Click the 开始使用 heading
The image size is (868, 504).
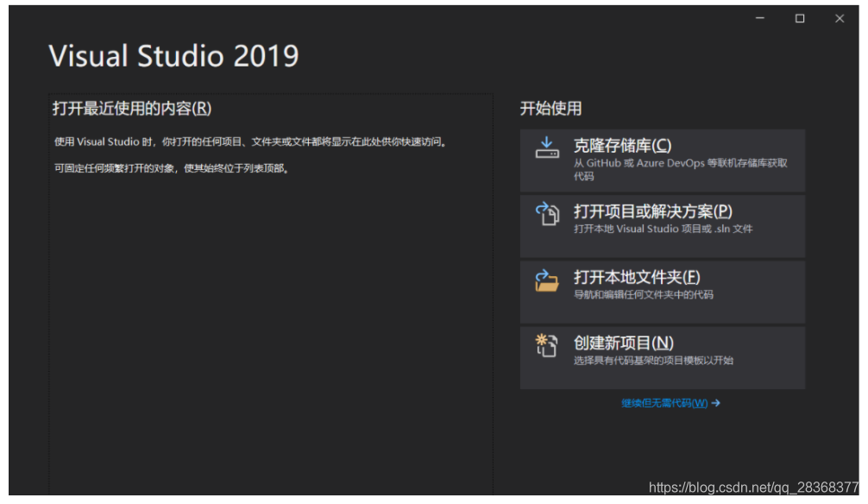(x=550, y=108)
